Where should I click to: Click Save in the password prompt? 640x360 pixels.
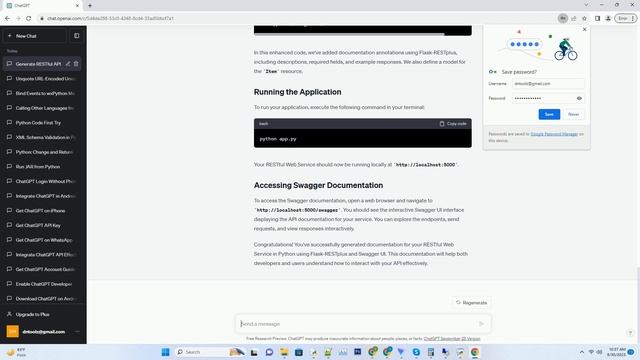click(549, 114)
